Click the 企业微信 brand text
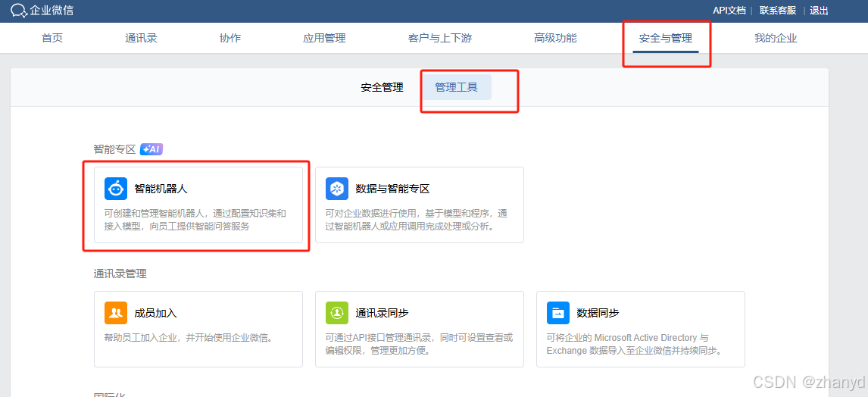 pyautogui.click(x=52, y=11)
